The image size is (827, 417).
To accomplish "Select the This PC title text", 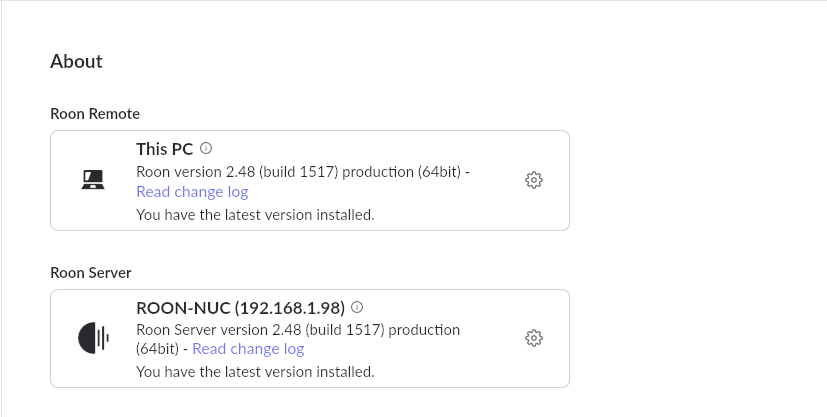I will click(165, 149).
